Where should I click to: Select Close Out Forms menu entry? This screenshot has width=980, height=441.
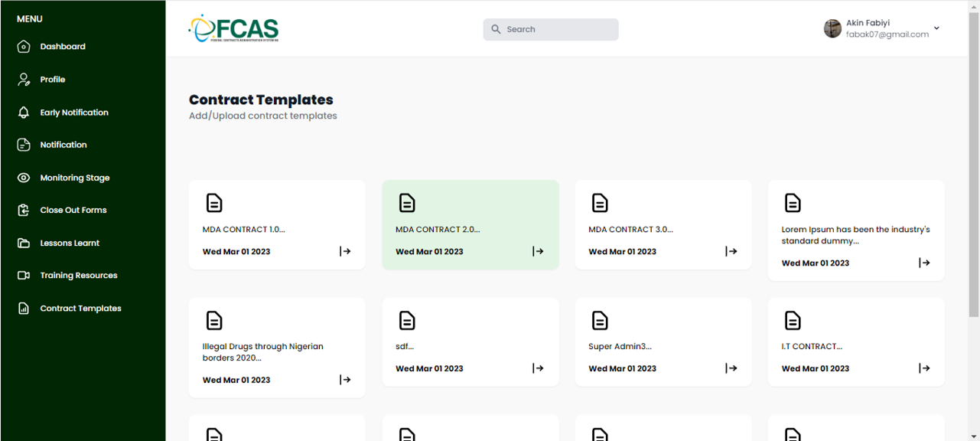(x=73, y=210)
